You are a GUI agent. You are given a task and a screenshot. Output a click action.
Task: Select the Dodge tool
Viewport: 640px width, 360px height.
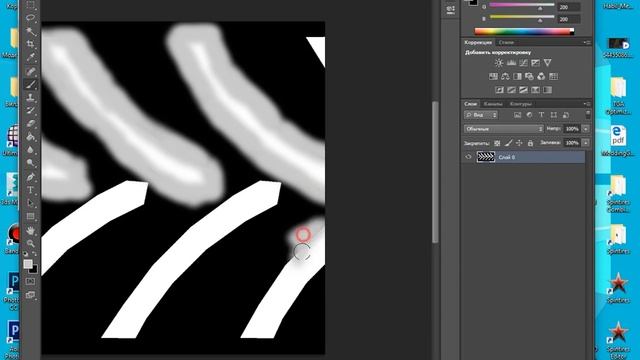click(31, 163)
